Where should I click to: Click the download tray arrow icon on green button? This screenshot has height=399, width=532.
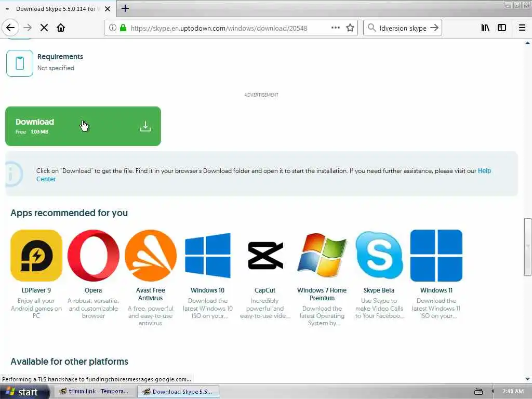145,126
